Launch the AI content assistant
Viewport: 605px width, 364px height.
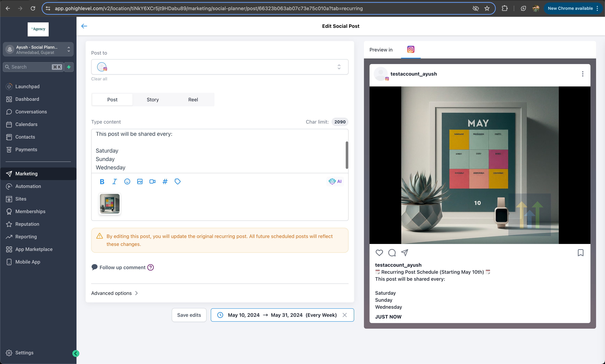coord(335,181)
